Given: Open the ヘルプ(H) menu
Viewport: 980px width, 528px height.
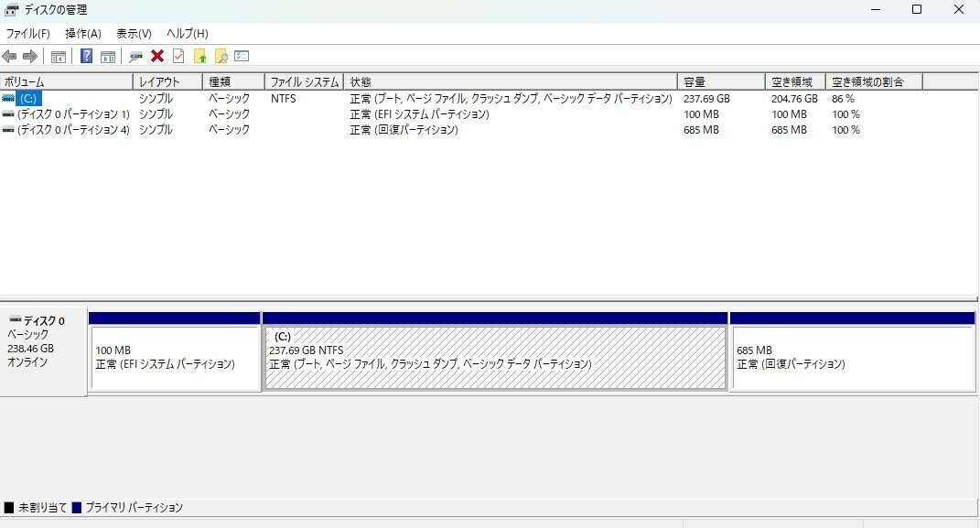Looking at the screenshot, I should pos(187,34).
